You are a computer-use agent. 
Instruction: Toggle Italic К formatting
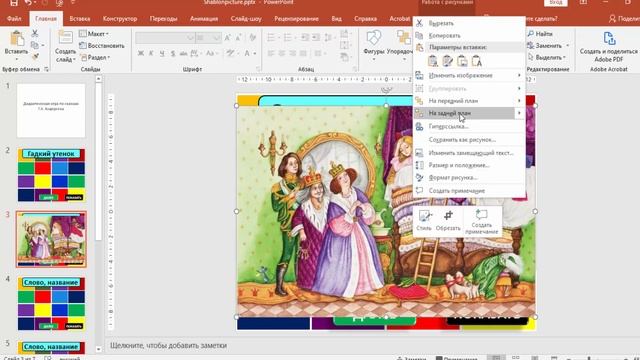click(x=151, y=53)
